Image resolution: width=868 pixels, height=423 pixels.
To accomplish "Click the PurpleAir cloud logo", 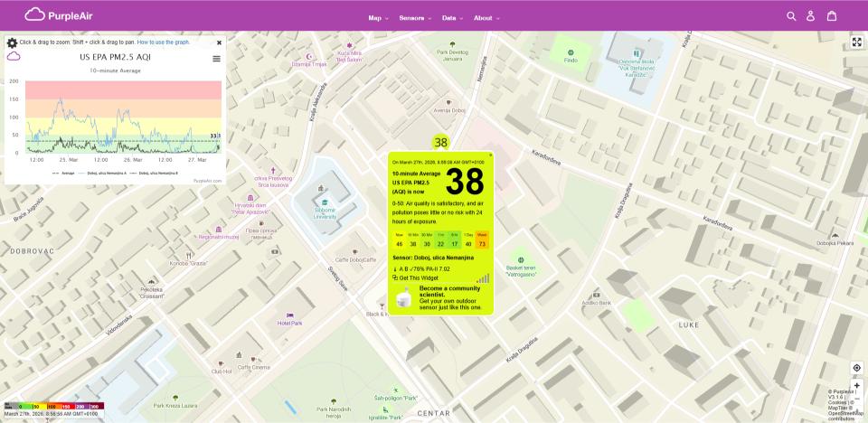I will coord(59,15).
